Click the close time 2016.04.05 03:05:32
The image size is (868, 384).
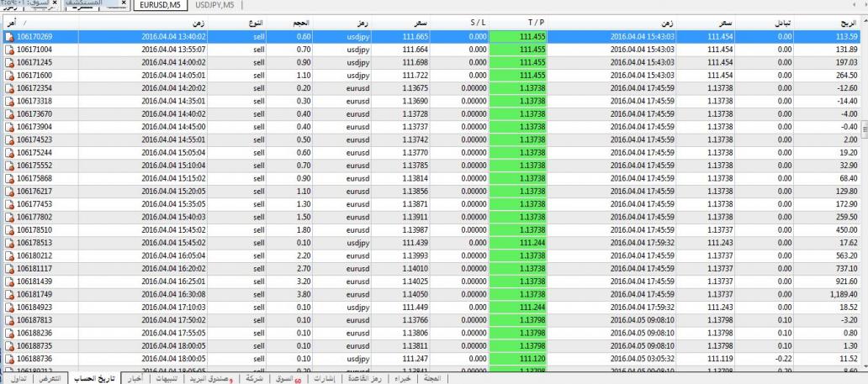[x=642, y=359]
